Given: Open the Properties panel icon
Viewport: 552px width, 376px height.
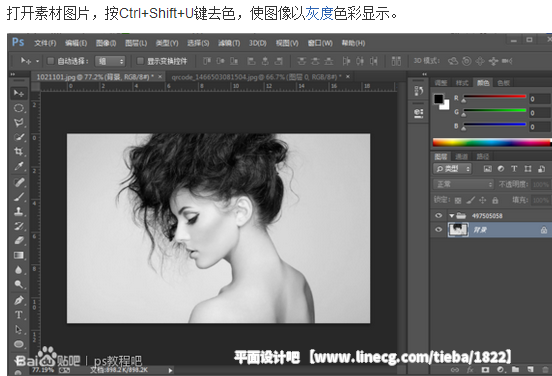Looking at the screenshot, I should coord(419,113).
